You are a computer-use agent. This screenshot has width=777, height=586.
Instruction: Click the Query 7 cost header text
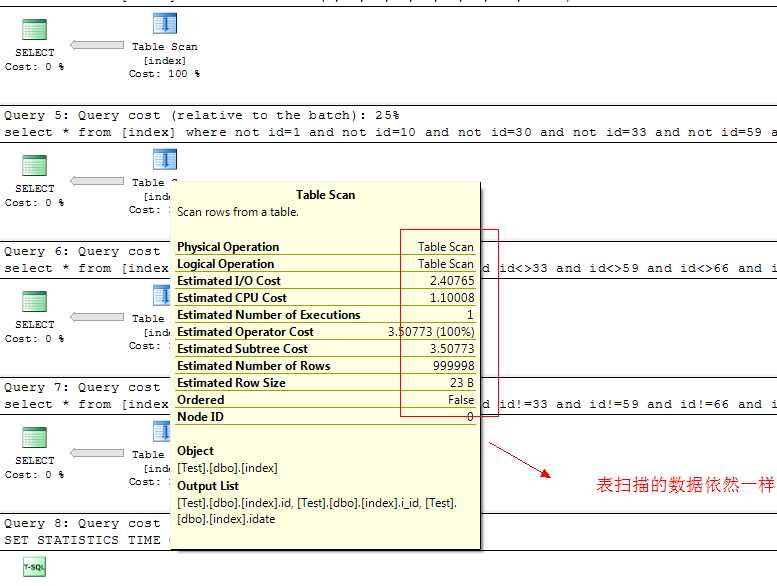click(x=82, y=387)
